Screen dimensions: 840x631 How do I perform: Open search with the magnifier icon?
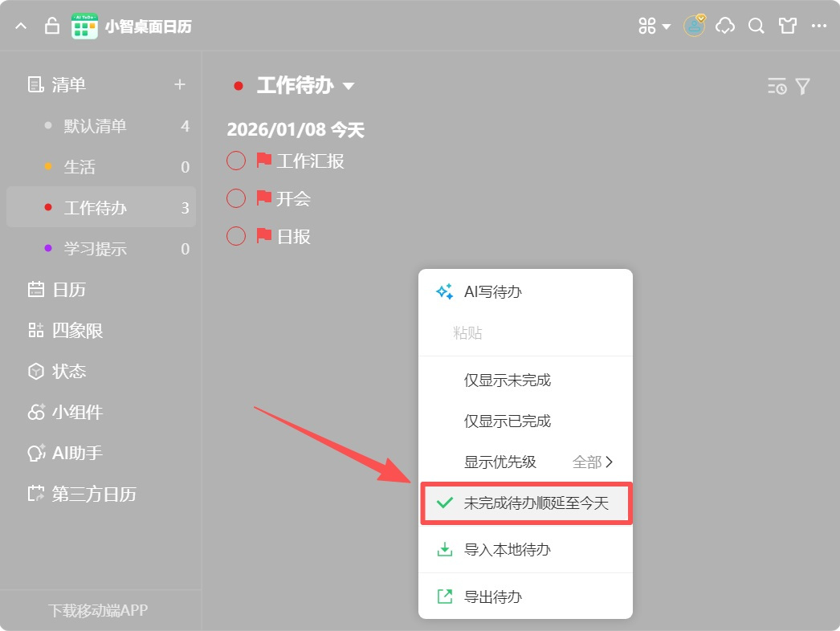(756, 25)
